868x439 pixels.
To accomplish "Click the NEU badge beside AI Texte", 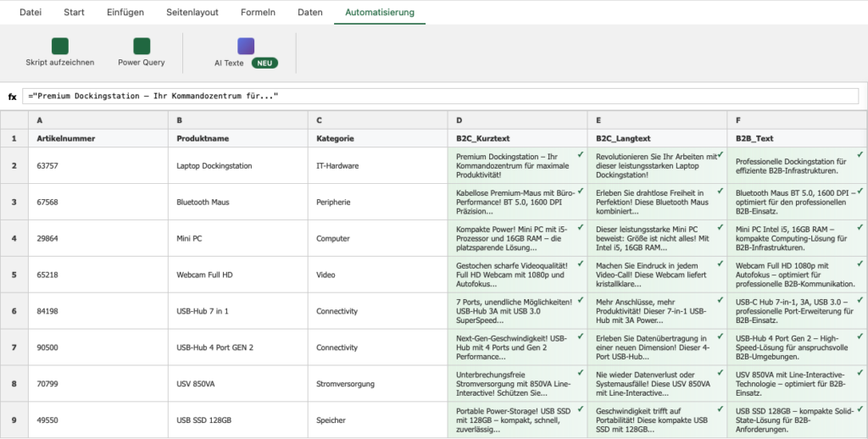I will click(x=264, y=63).
